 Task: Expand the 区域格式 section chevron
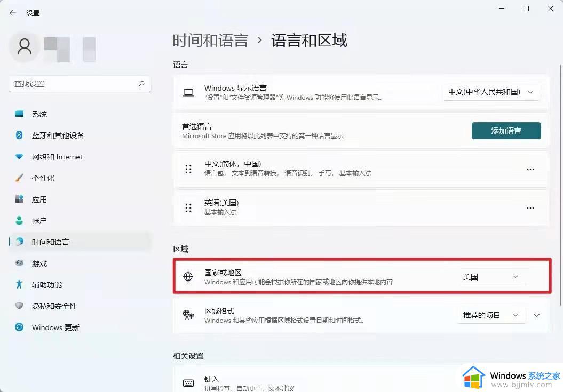coord(537,315)
